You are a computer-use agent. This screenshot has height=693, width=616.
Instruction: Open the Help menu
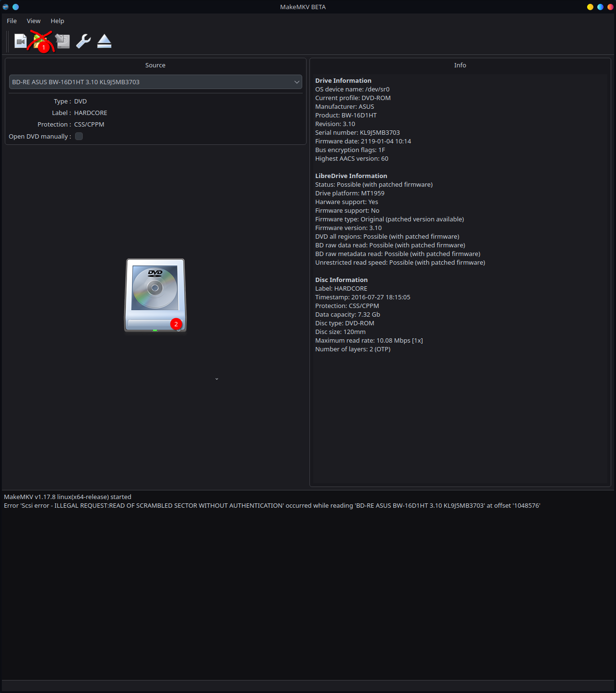tap(57, 21)
